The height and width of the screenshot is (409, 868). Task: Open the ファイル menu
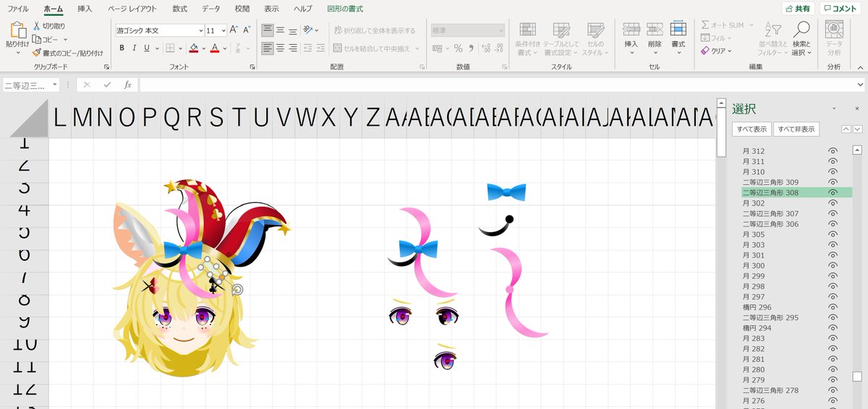click(18, 9)
